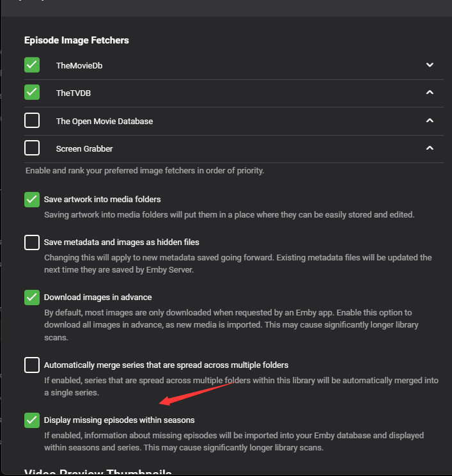Viewport: 452px width, 476px height.
Task: Move Screen Grabber up with chevron arrow
Action: click(x=430, y=148)
